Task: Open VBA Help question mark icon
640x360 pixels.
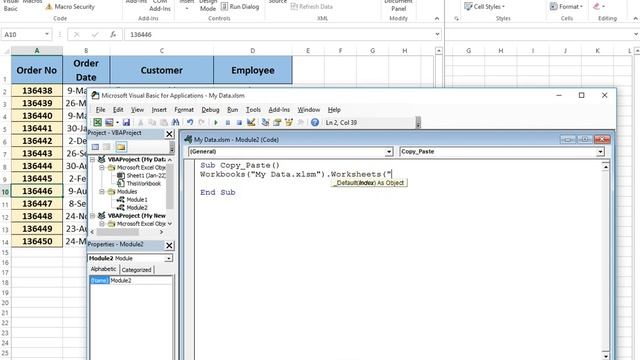Action: (x=315, y=122)
